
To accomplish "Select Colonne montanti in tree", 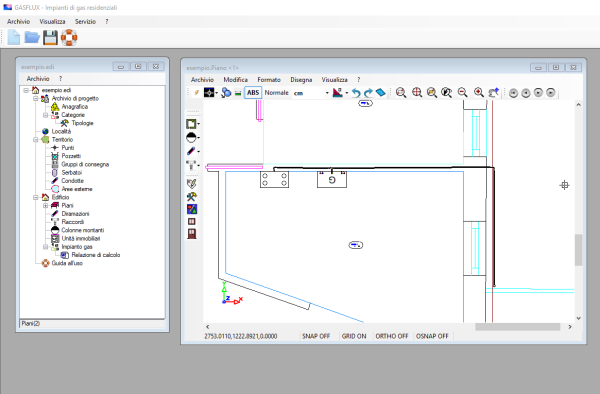I will [x=83, y=230].
